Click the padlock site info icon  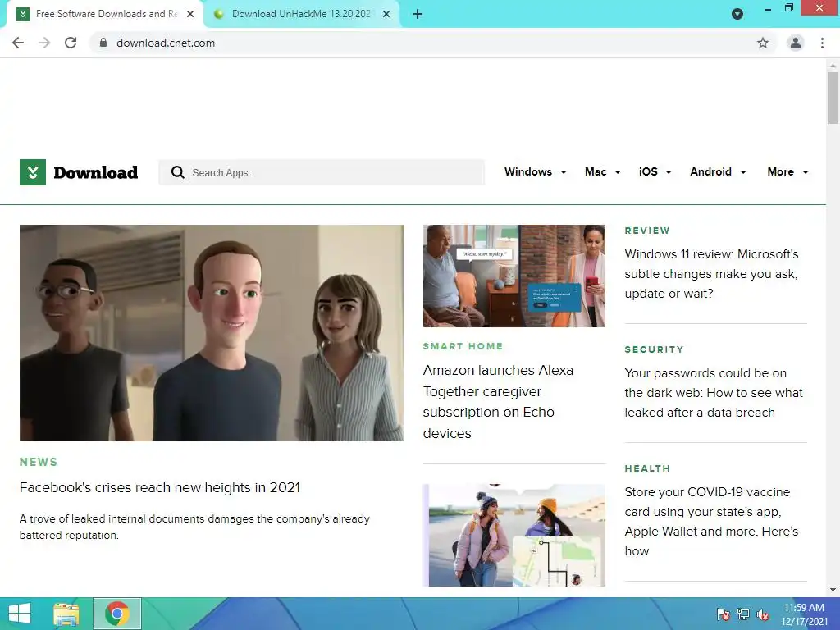(103, 43)
